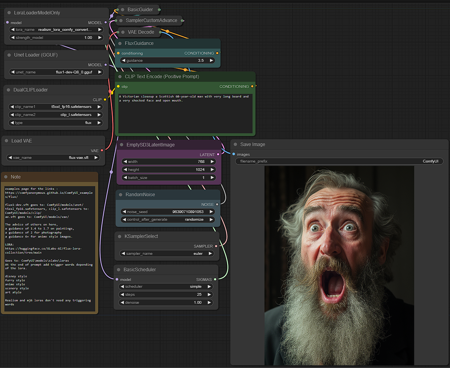Increase batch_size with its right arrow
This screenshot has height=368, width=450.
tap(212, 178)
